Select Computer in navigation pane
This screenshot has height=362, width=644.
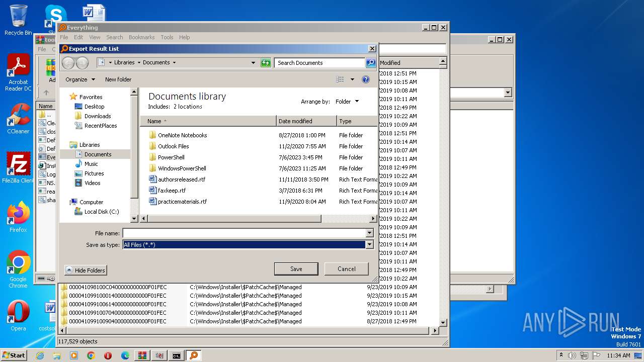[91, 202]
